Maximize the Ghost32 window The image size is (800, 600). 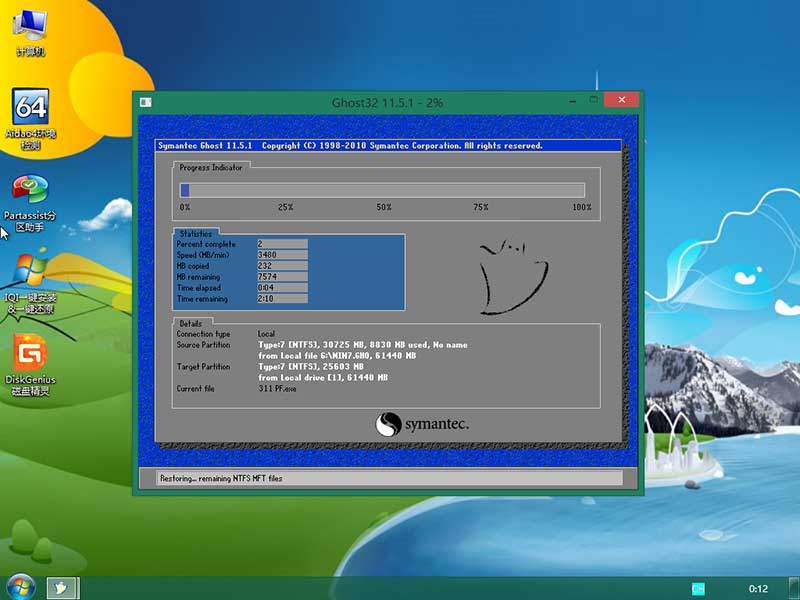[593, 100]
